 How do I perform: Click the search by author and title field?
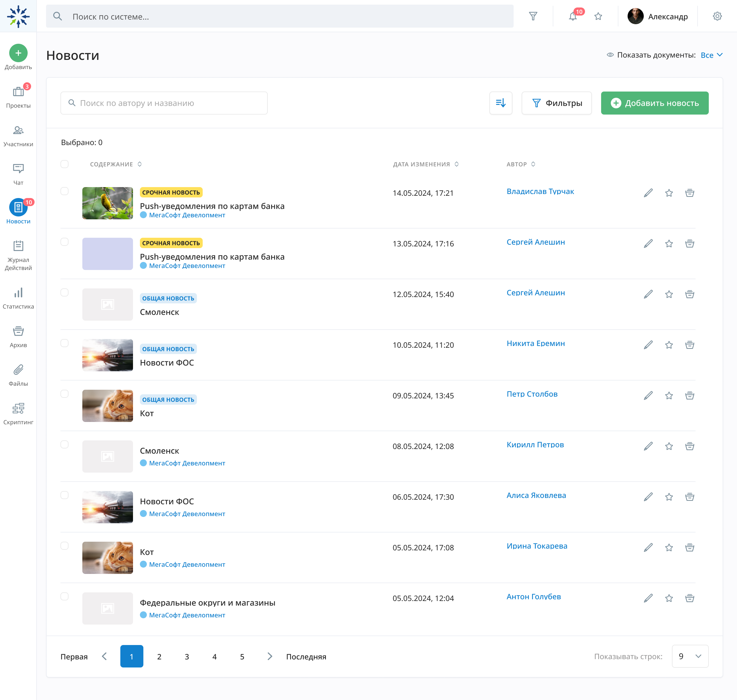click(x=164, y=103)
